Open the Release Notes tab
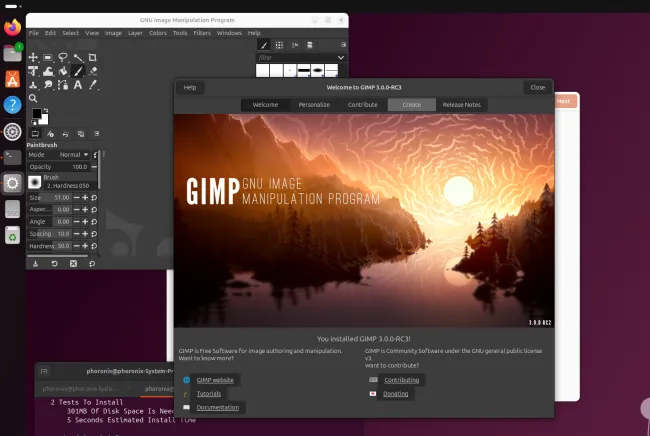 point(461,104)
